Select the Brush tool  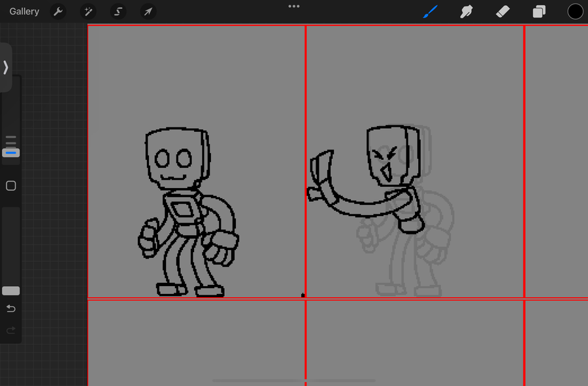coord(431,12)
